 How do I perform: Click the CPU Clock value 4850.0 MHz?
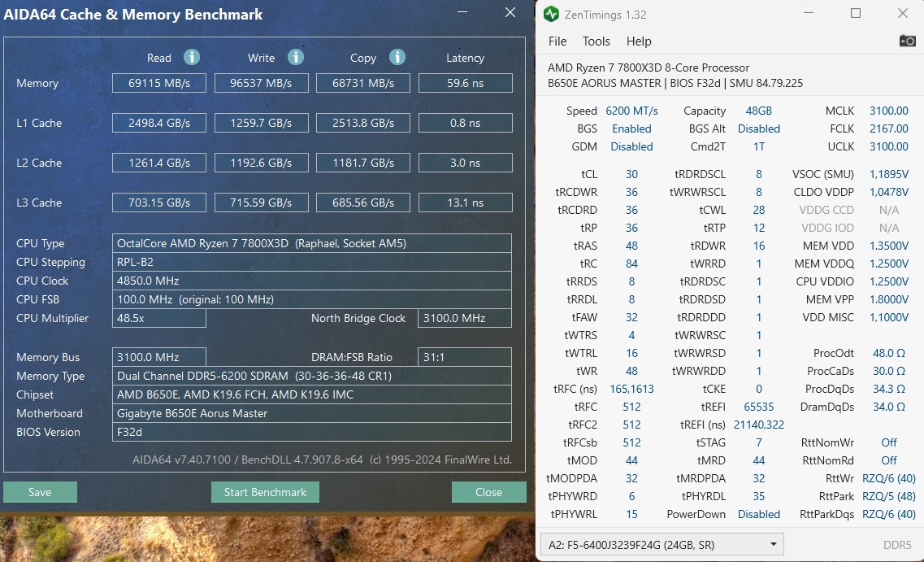click(312, 281)
